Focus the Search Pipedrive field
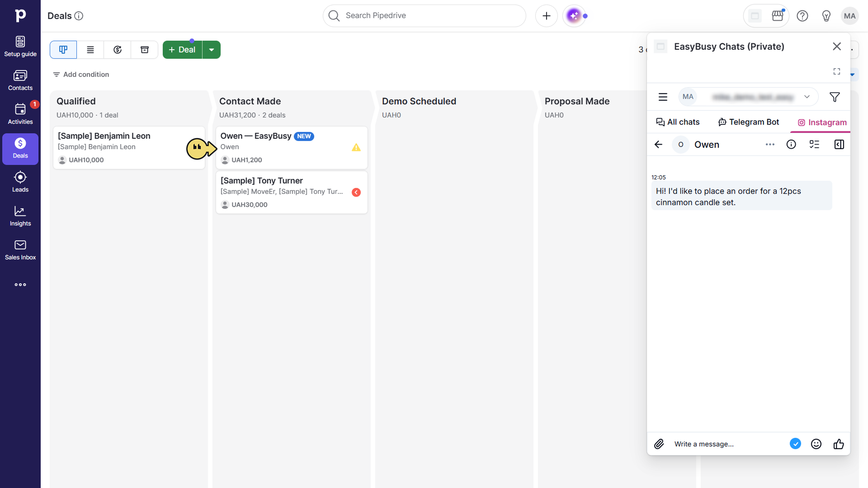The image size is (868, 488). [x=425, y=16]
